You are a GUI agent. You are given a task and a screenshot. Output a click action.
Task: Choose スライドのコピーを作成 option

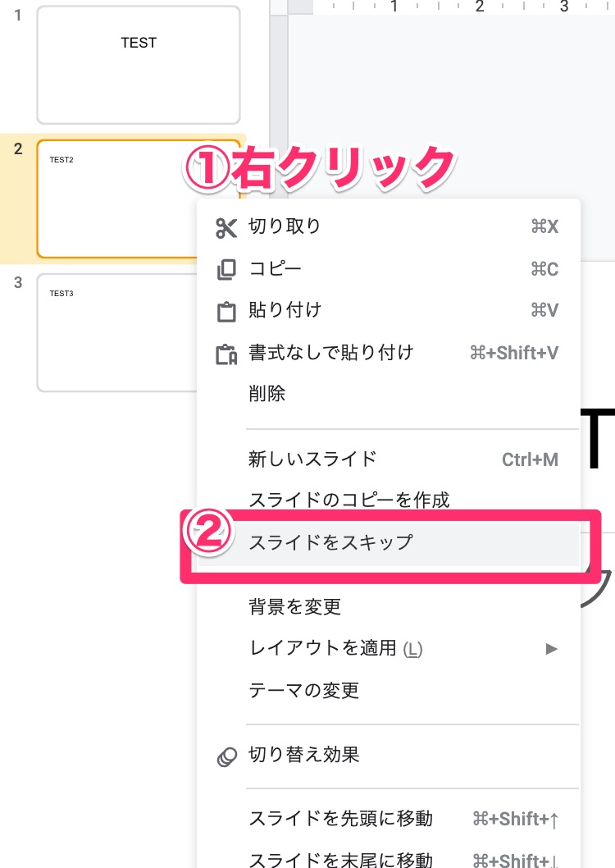click(349, 500)
